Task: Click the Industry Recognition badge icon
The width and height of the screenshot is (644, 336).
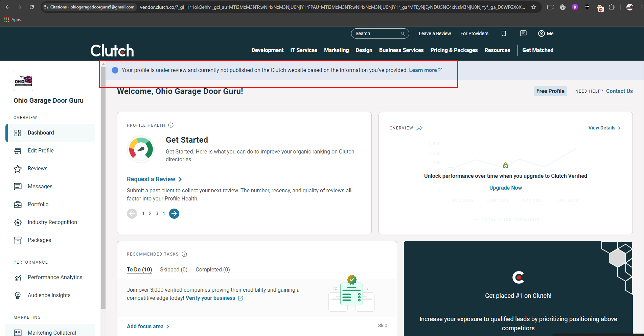Action: (18, 222)
